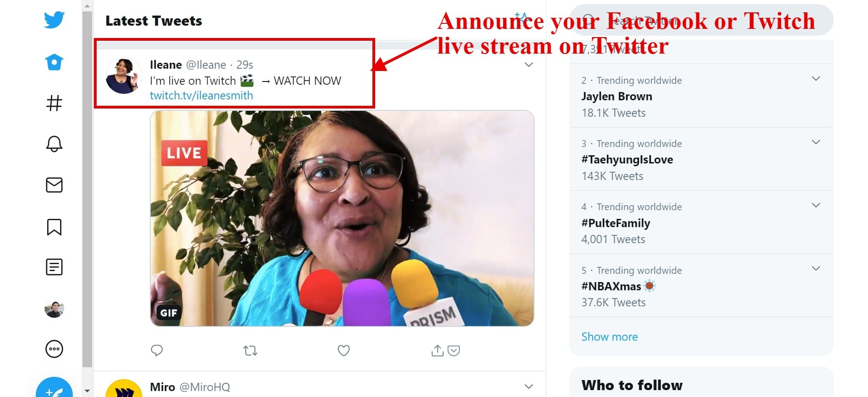This screenshot has width=868, height=397.
Task: Click the Twitter bird logo
Action: [54, 20]
